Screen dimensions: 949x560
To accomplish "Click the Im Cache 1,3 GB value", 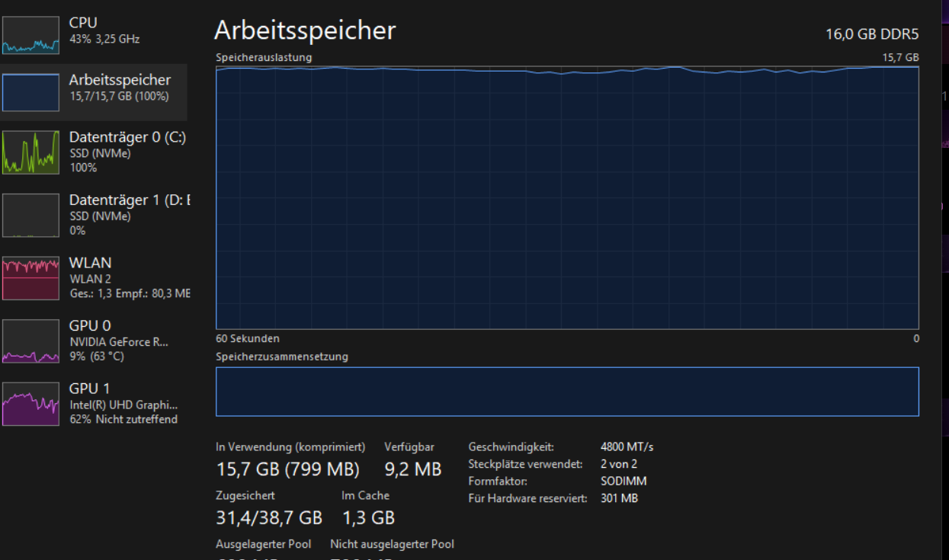I will pos(368,518).
